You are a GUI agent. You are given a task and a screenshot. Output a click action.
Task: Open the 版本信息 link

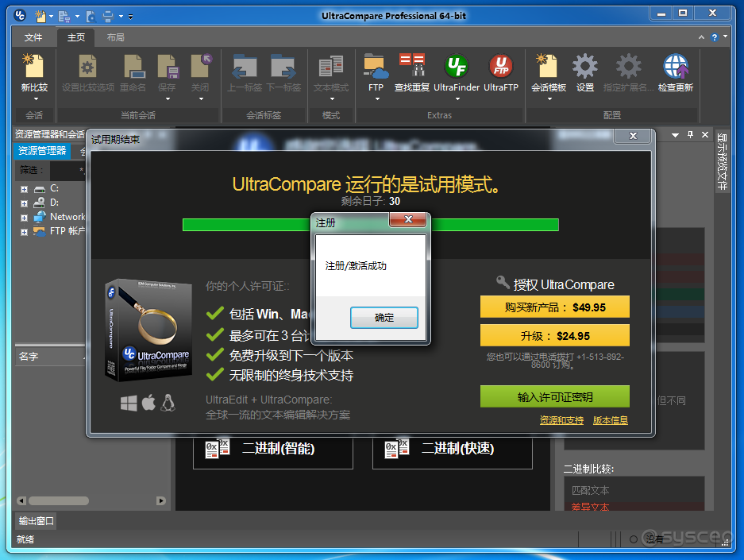[x=610, y=420]
